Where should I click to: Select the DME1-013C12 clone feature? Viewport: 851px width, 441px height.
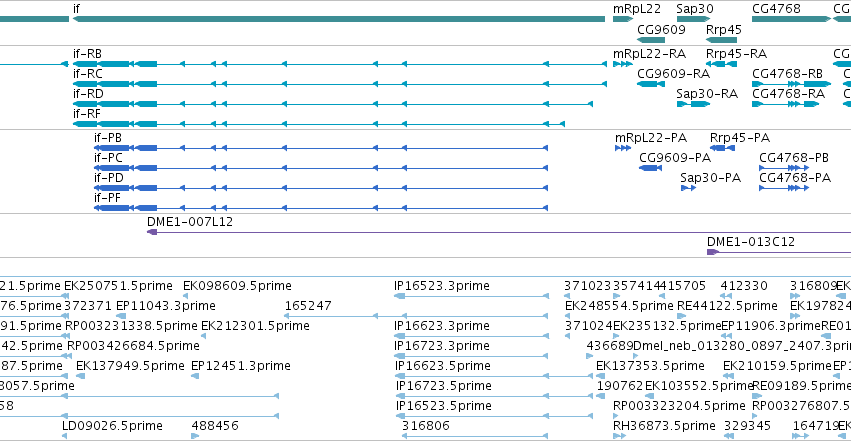click(x=779, y=252)
